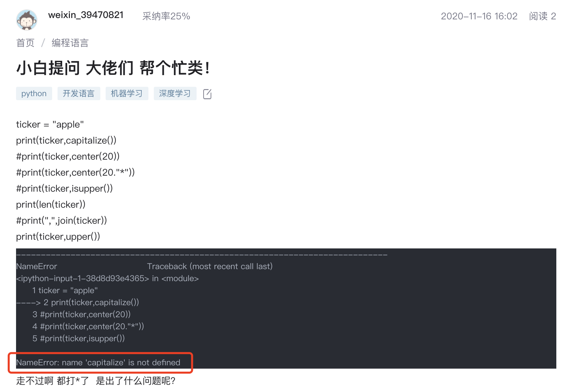Click the line print(ticker,upper())
Viewport: 561px width, 392px height.
[x=58, y=237]
